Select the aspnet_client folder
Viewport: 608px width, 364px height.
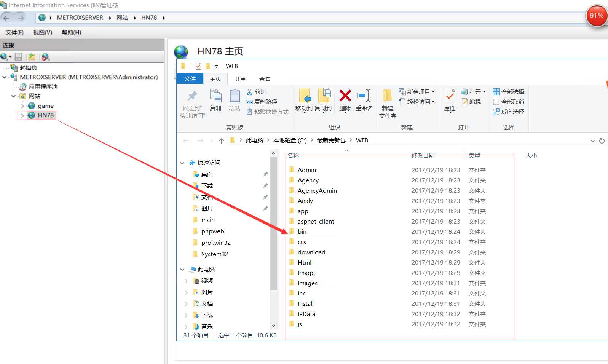pyautogui.click(x=316, y=221)
